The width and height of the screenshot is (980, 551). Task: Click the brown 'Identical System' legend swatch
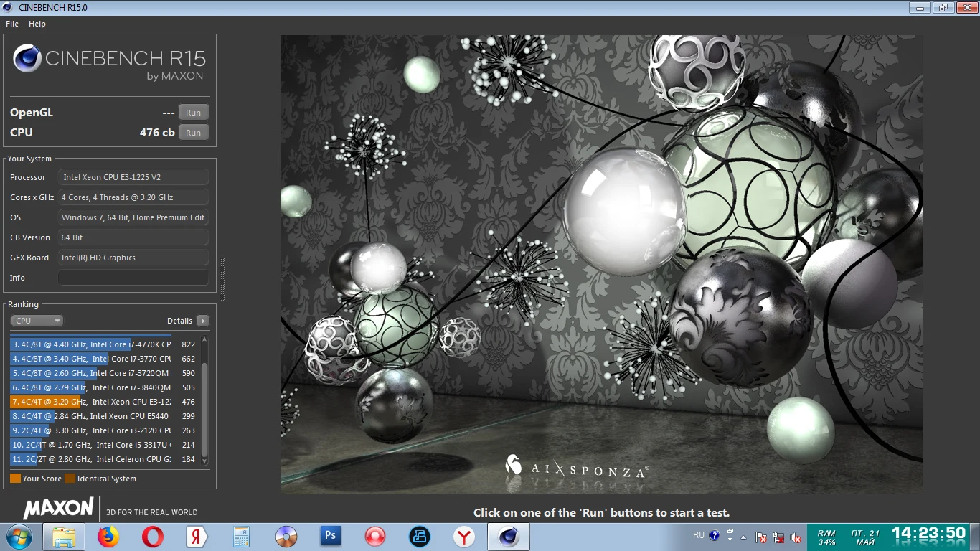pyautogui.click(x=70, y=479)
